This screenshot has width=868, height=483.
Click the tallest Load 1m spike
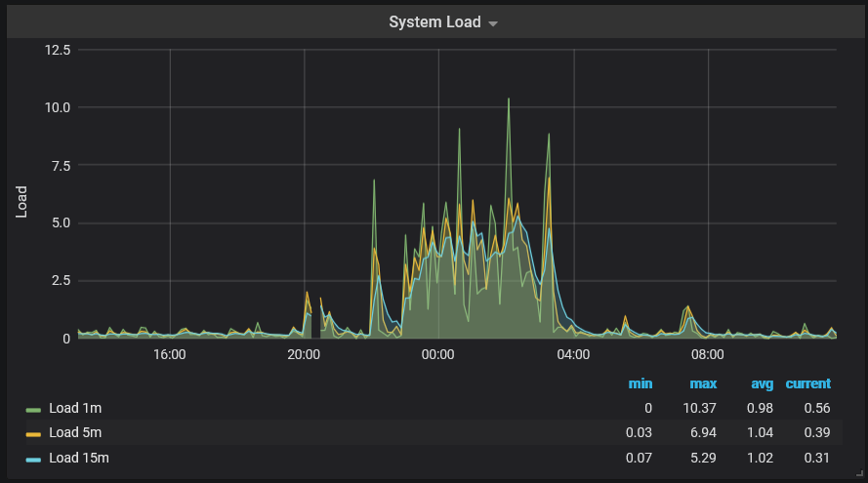point(508,100)
